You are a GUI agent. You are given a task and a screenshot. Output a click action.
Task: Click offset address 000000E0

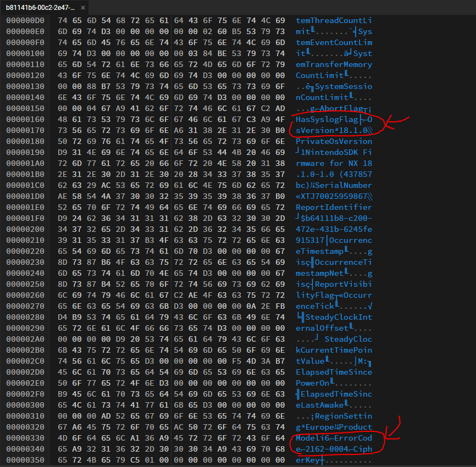click(x=25, y=31)
